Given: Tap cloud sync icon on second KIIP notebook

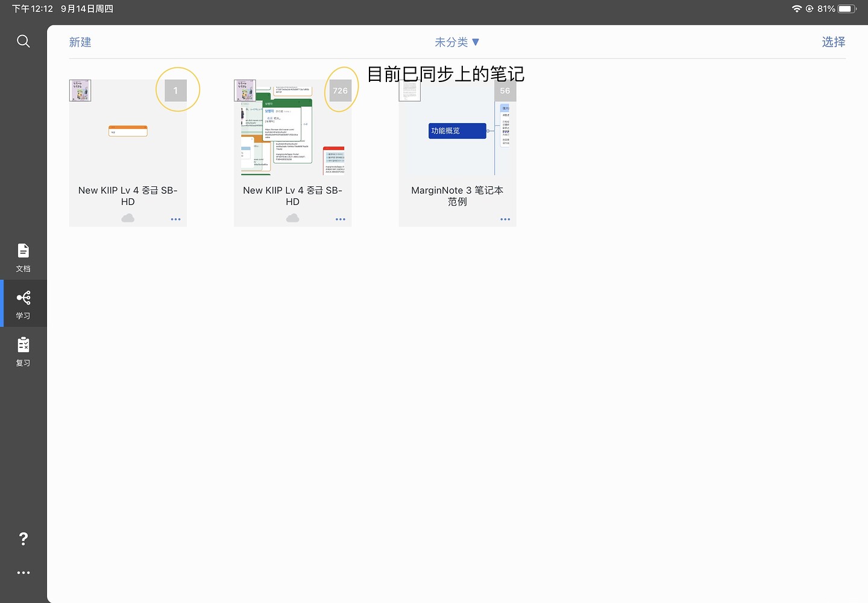Looking at the screenshot, I should pos(293,218).
